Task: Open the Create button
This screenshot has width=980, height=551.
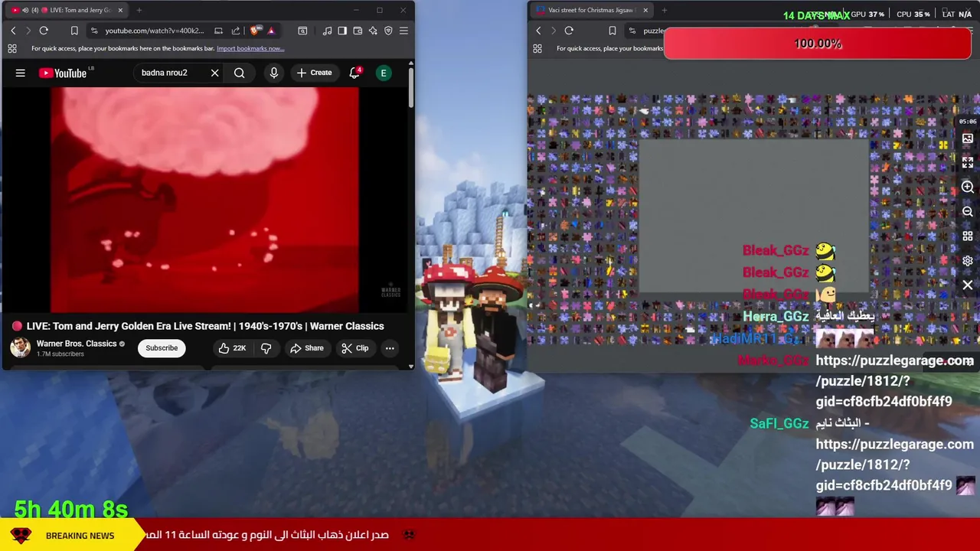Action: (x=315, y=73)
